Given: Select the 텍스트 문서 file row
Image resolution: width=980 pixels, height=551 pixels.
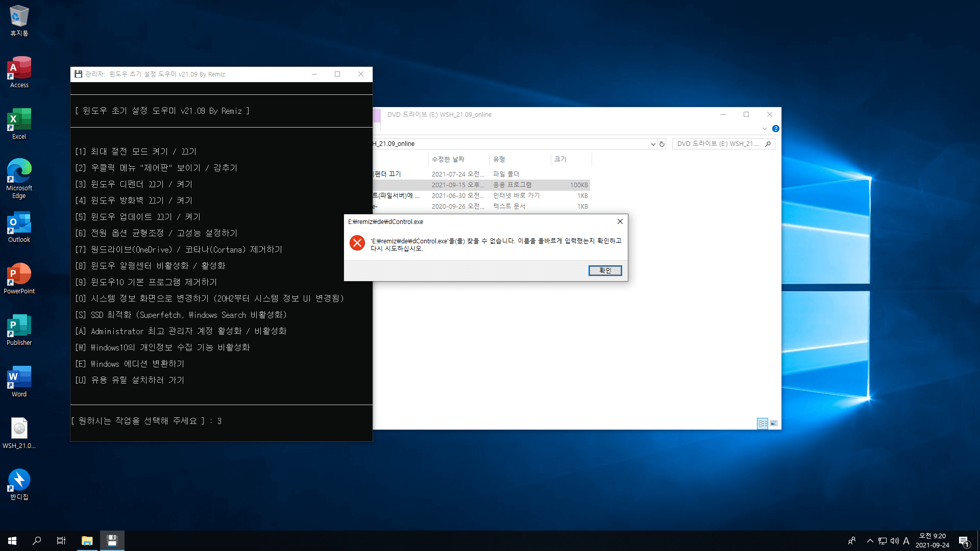Looking at the screenshot, I should click(x=481, y=206).
